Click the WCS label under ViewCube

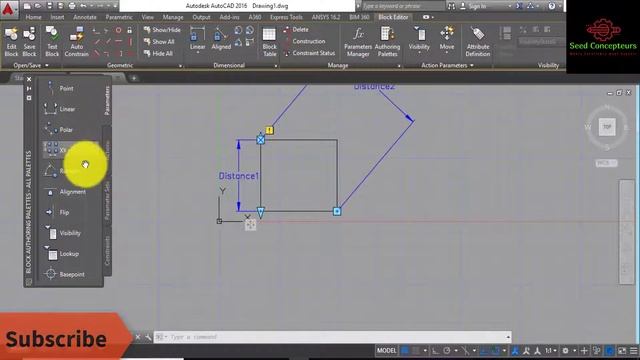pyautogui.click(x=606, y=163)
